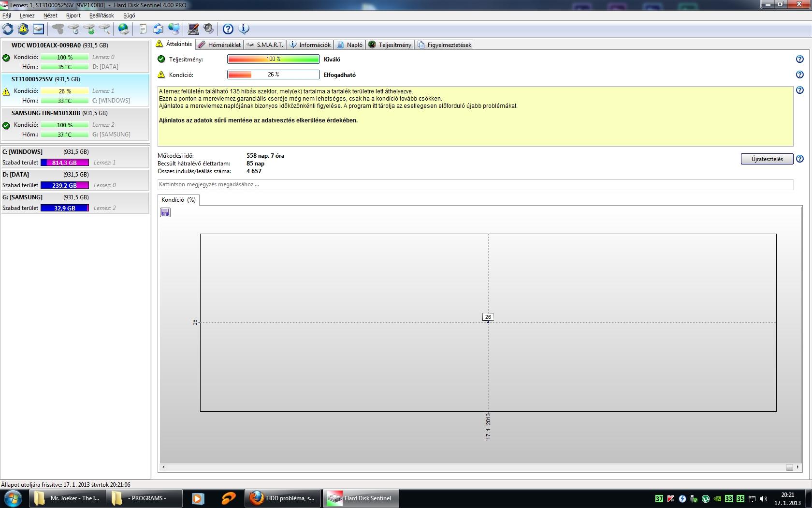Click the graph horizontal scrollbar left arrow
812x508 pixels.
pyautogui.click(x=163, y=467)
